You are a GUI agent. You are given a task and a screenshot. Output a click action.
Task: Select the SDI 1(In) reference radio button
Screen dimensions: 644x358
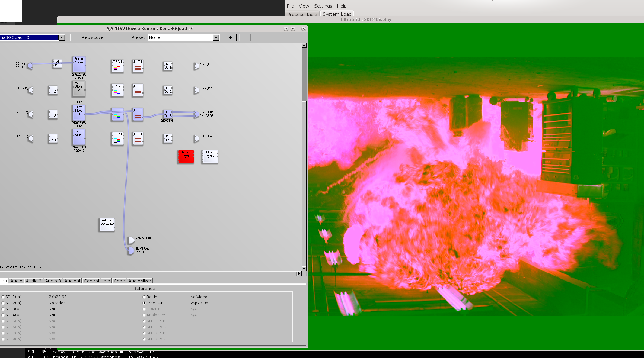tap(3, 297)
